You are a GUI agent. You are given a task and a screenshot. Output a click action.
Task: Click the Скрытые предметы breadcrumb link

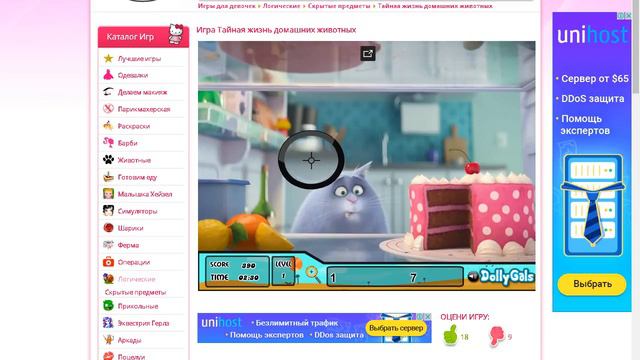click(339, 6)
